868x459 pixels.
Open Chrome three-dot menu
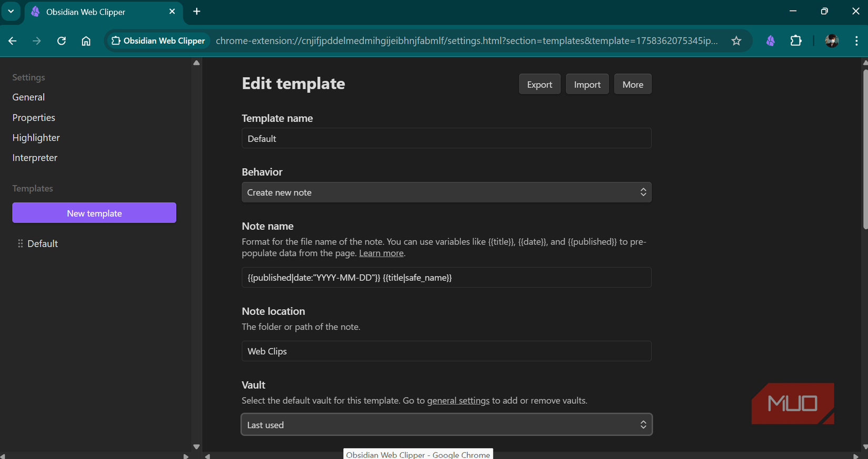point(856,41)
